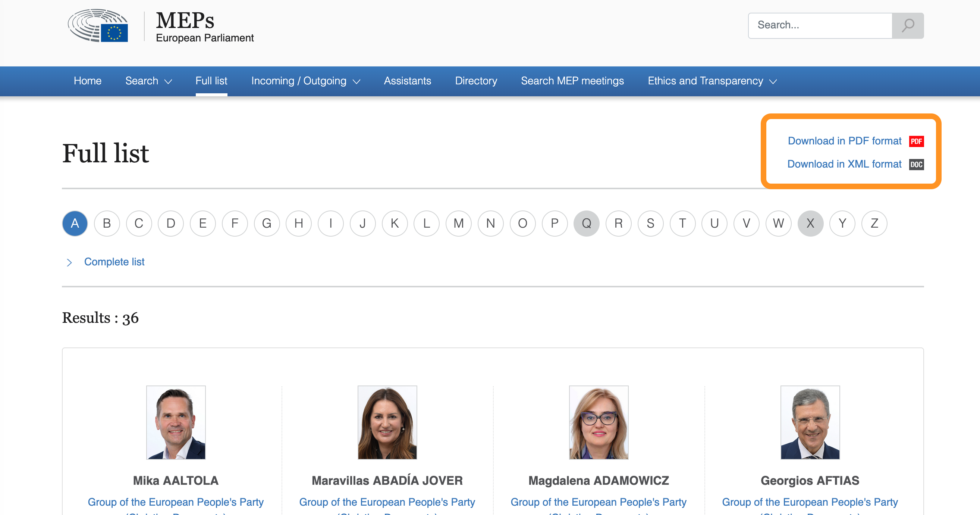Screen dimensions: 980x515
Task: Open Mika AALTOLA's portrait photo
Action: 176,422
